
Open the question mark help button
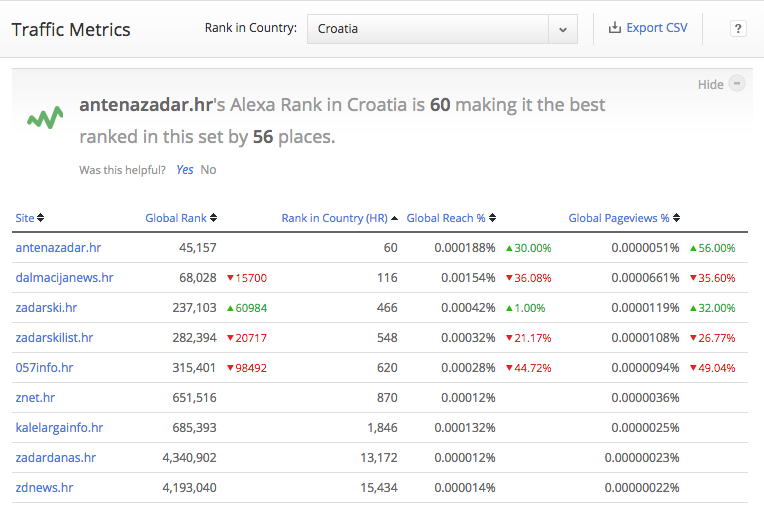pos(738,29)
